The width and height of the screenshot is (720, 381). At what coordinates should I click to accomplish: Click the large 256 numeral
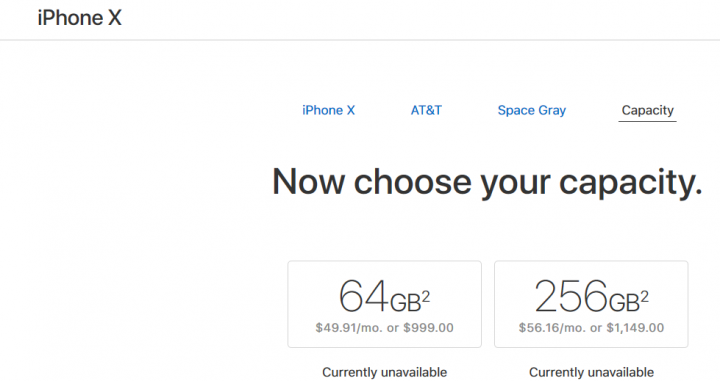tap(571, 296)
